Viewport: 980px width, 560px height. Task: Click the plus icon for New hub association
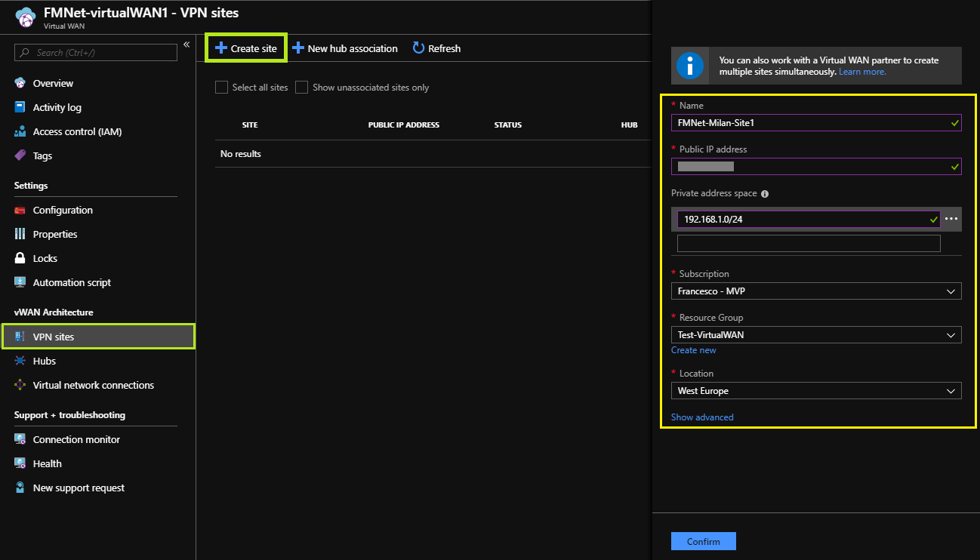tap(298, 48)
